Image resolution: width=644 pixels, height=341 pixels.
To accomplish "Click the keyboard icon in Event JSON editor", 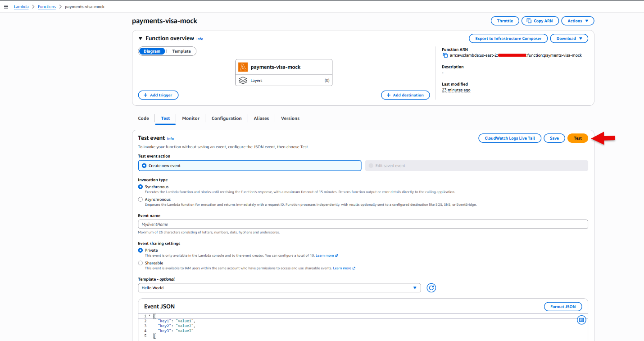I will (581, 320).
